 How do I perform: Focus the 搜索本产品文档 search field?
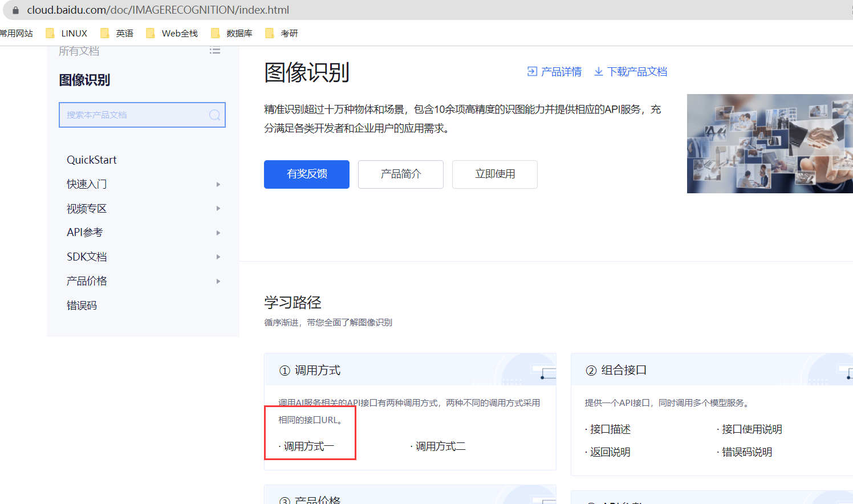(x=142, y=115)
